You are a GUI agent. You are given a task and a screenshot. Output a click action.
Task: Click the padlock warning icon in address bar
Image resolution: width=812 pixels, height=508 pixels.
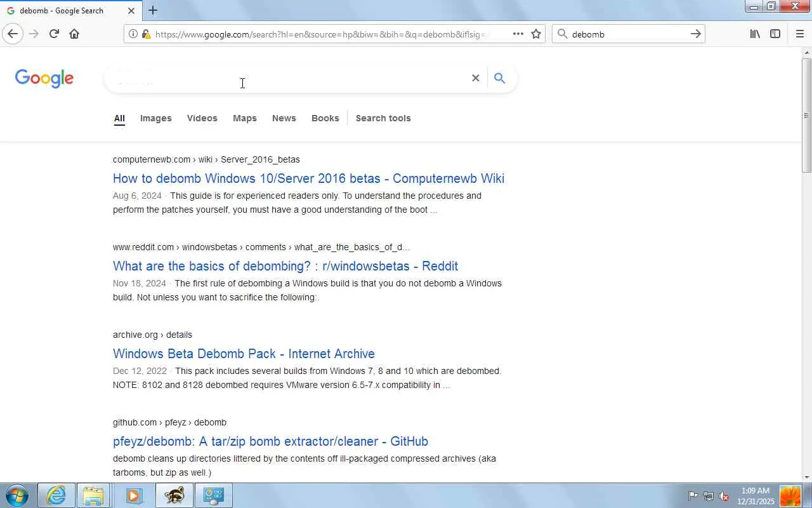[146, 34]
